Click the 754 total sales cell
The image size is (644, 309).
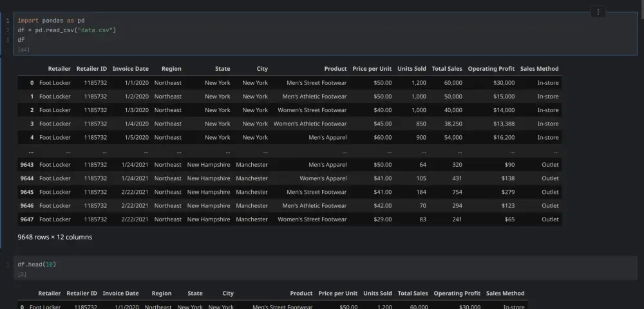[457, 192]
